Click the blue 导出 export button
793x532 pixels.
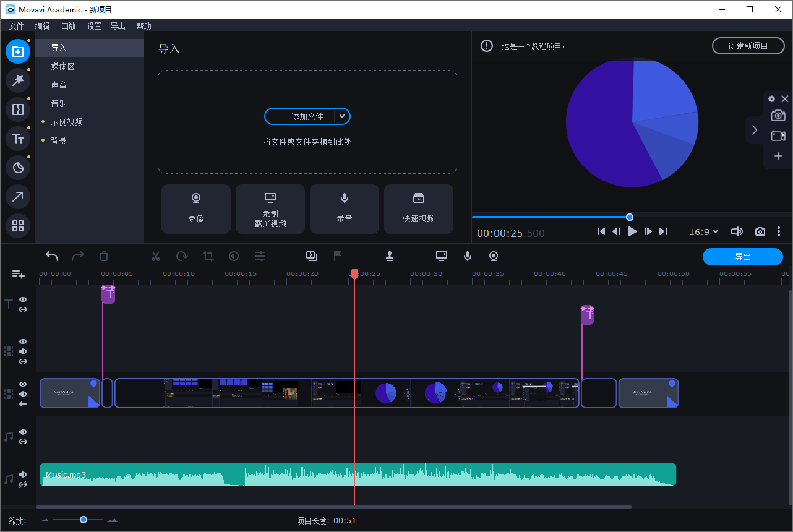[742, 257]
